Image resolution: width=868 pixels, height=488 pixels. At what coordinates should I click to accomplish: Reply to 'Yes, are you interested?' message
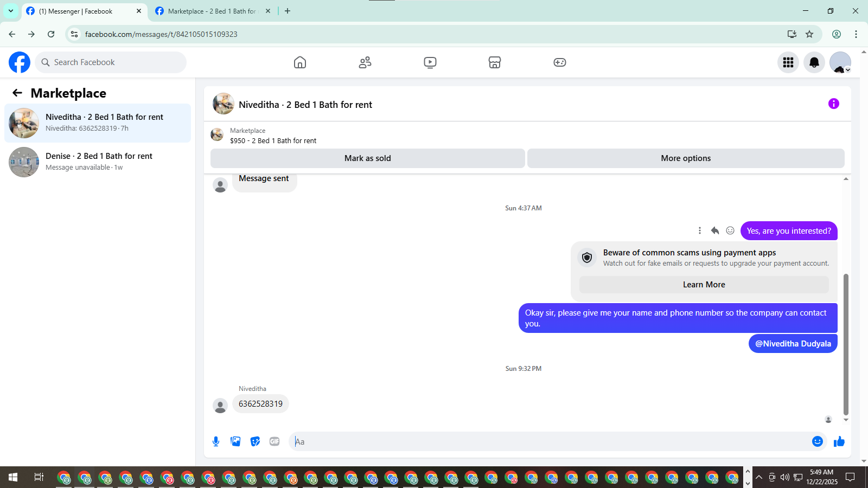coord(715,230)
